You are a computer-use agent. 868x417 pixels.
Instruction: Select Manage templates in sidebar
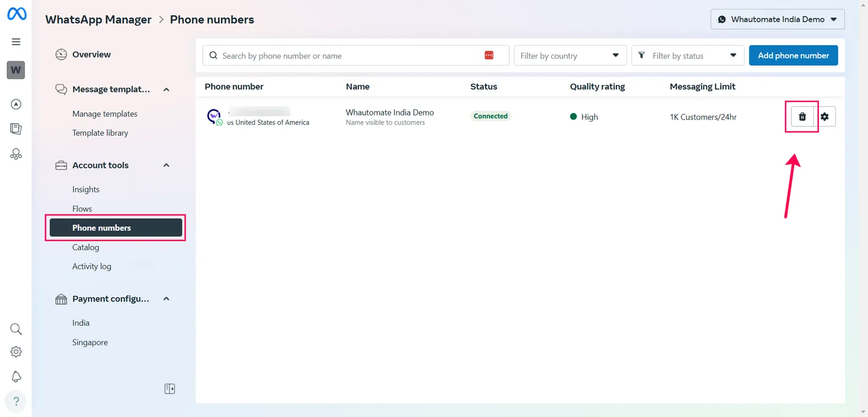[x=105, y=113]
